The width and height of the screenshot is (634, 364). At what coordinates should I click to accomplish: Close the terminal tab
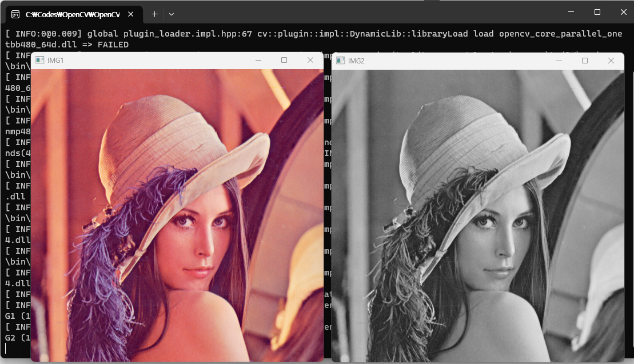130,14
